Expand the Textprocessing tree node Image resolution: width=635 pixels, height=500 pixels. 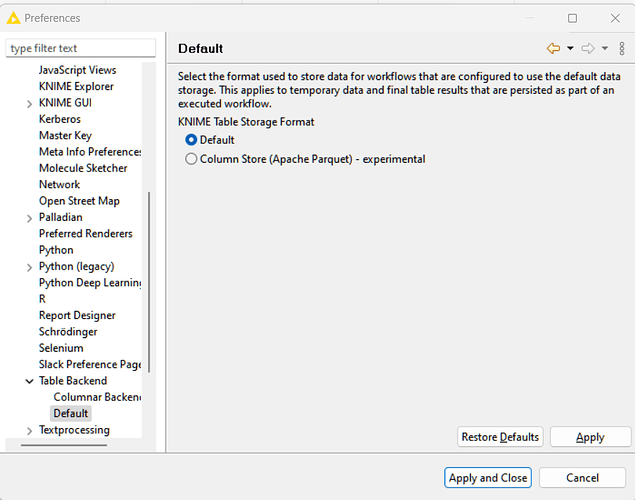(29, 431)
